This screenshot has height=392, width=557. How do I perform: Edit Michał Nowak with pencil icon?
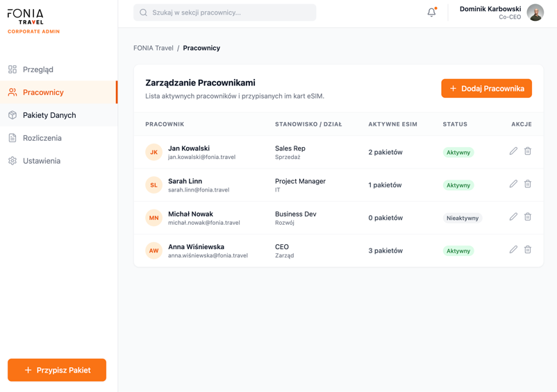pyautogui.click(x=513, y=217)
